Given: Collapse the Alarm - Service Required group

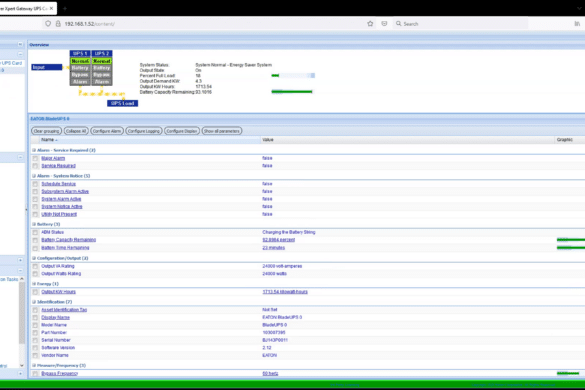Looking at the screenshot, I should [x=34, y=150].
